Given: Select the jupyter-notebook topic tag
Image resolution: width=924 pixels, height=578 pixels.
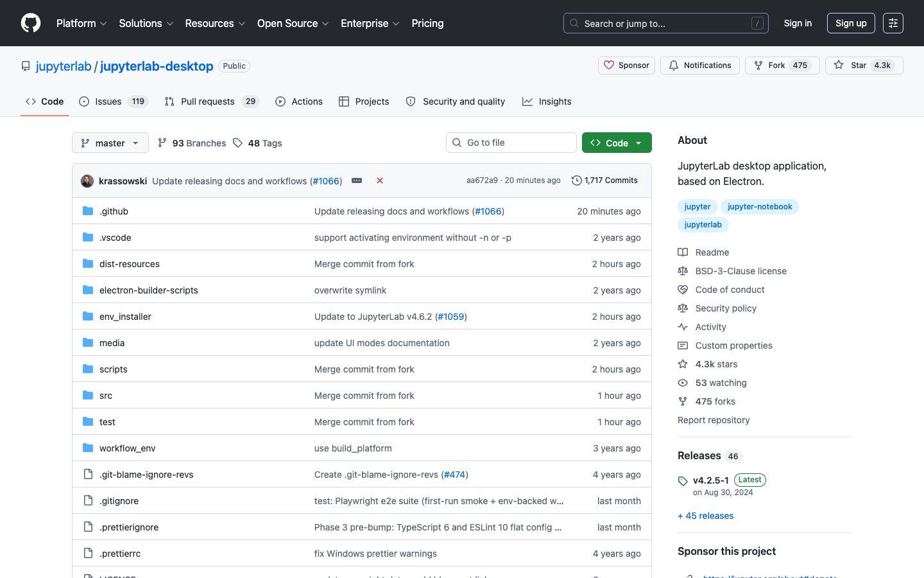Looking at the screenshot, I should pos(760,207).
